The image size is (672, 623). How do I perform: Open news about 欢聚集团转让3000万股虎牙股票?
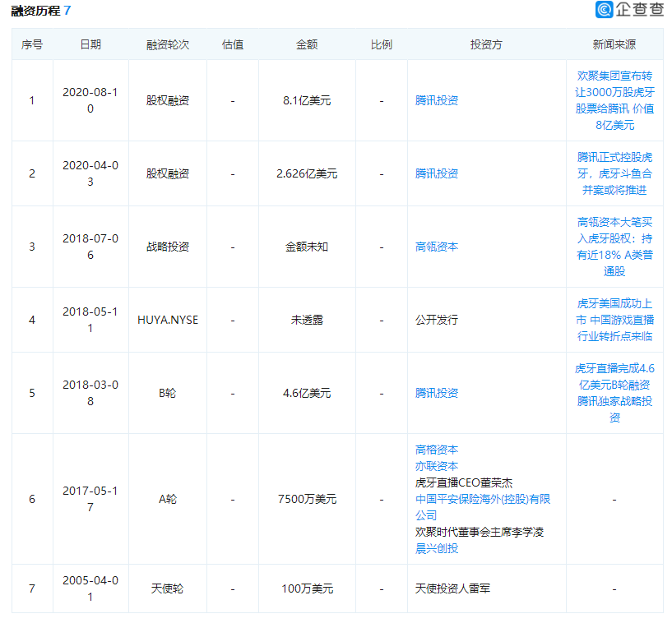pyautogui.click(x=617, y=100)
